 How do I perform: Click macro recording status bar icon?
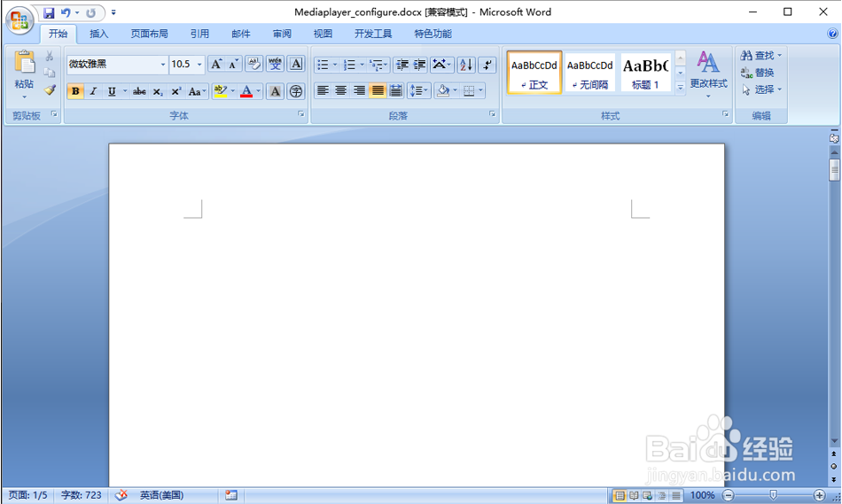[x=231, y=495]
